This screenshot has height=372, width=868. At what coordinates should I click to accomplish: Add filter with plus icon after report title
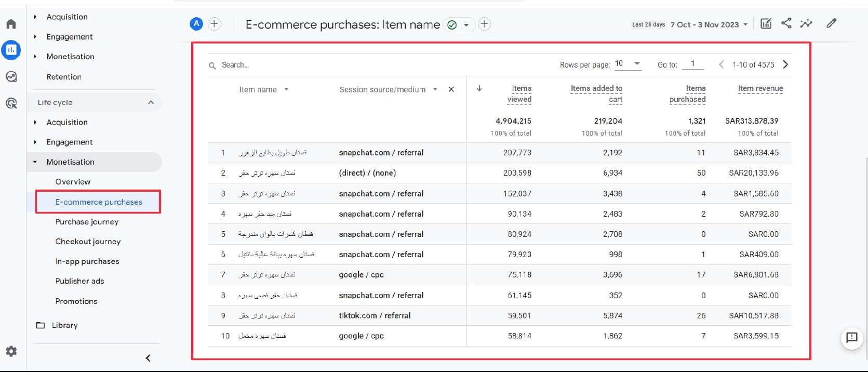(484, 24)
